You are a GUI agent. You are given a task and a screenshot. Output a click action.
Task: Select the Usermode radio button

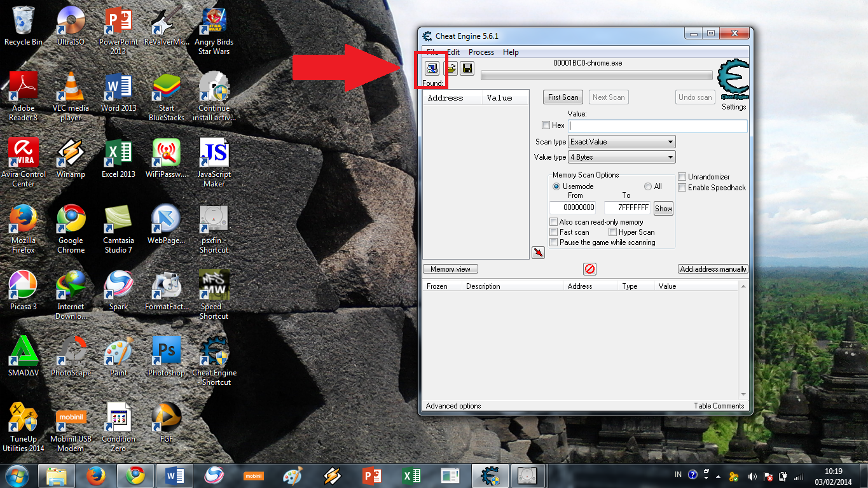tap(556, 186)
